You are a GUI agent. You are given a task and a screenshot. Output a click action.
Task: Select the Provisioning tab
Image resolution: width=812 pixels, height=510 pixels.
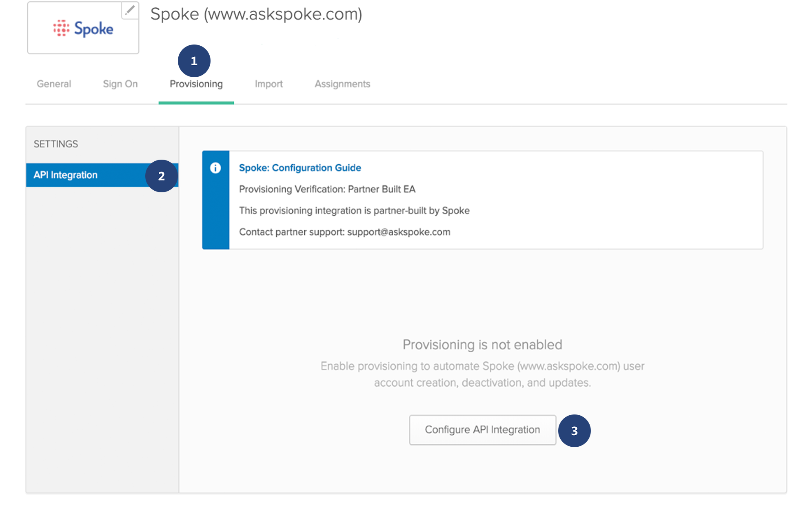coord(196,84)
